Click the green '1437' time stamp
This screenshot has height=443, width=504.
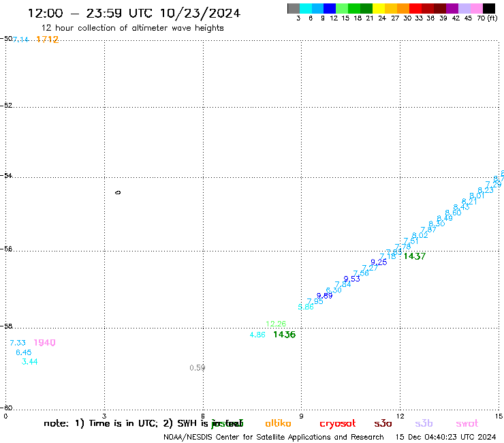(415, 256)
